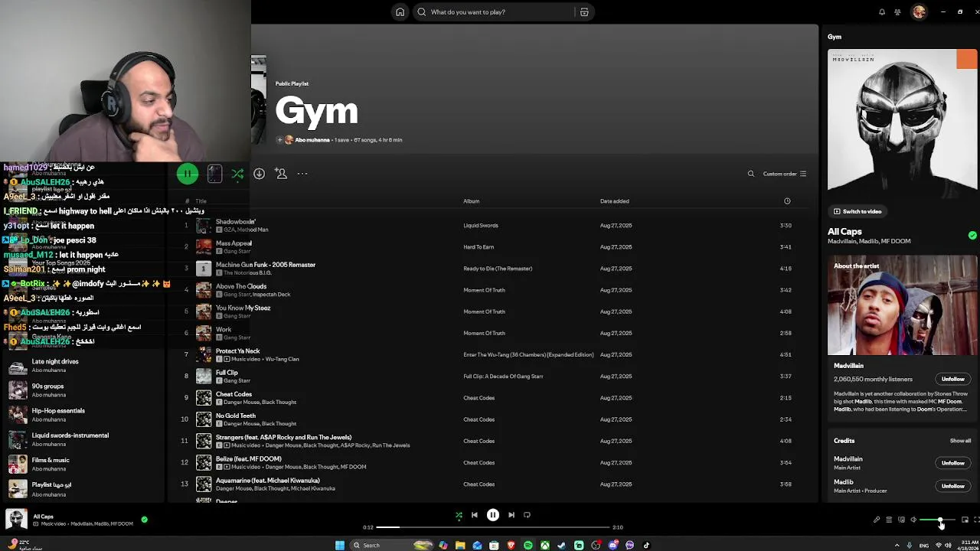The height and width of the screenshot is (551, 980).
Task: Open more options for the Gym playlist
Action: click(x=302, y=174)
